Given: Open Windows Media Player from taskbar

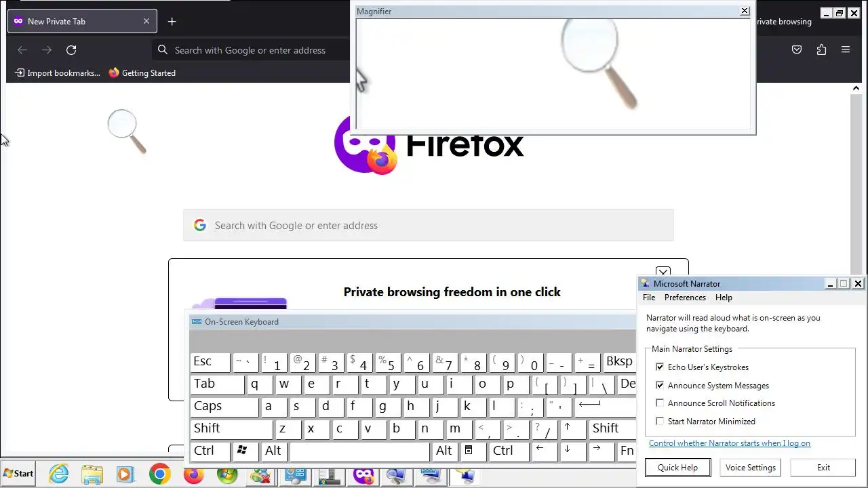Looking at the screenshot, I should click(x=125, y=474).
